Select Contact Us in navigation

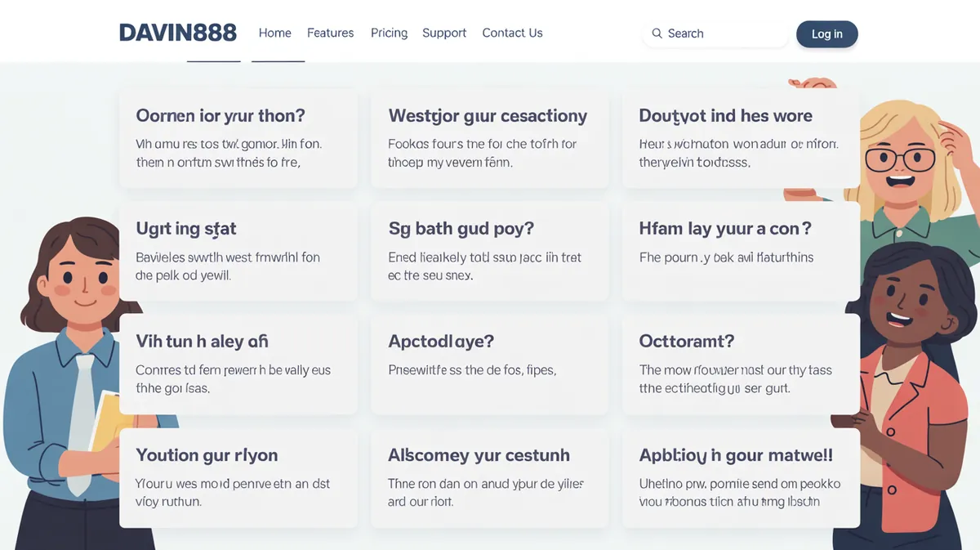(512, 33)
